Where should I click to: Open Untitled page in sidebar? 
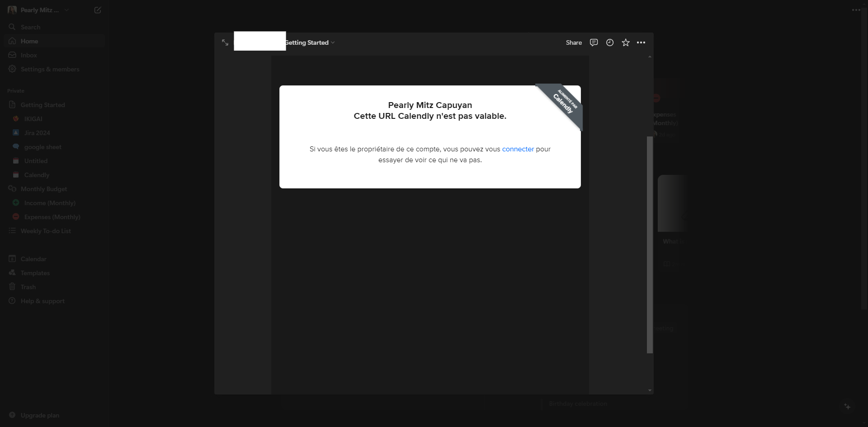54,161
